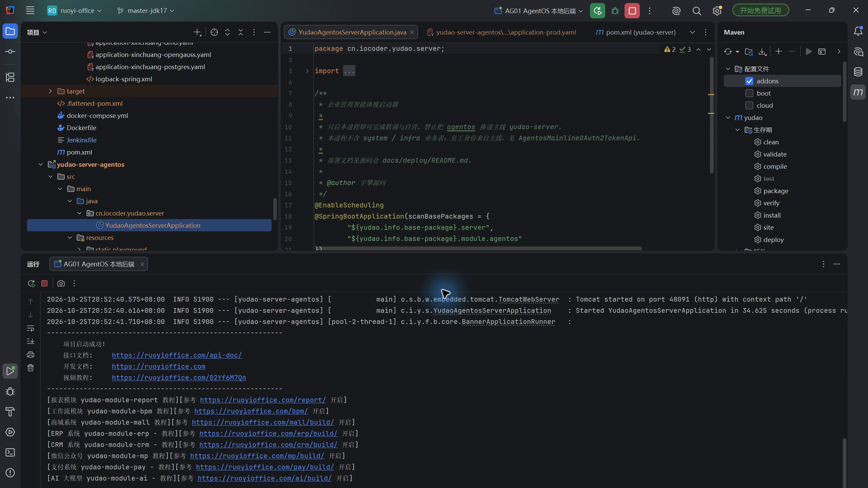The image size is (868, 488).
Task: Run Maven build play icon
Action: coord(809,52)
